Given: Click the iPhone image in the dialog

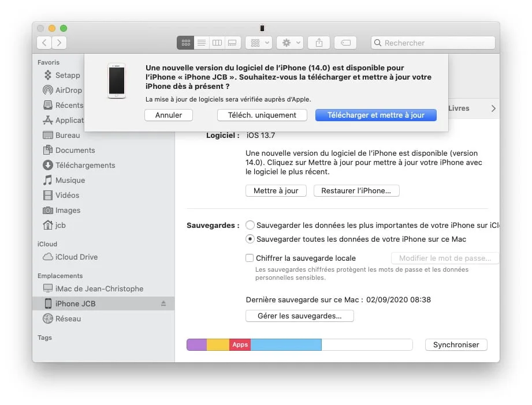Looking at the screenshot, I should pos(117,81).
